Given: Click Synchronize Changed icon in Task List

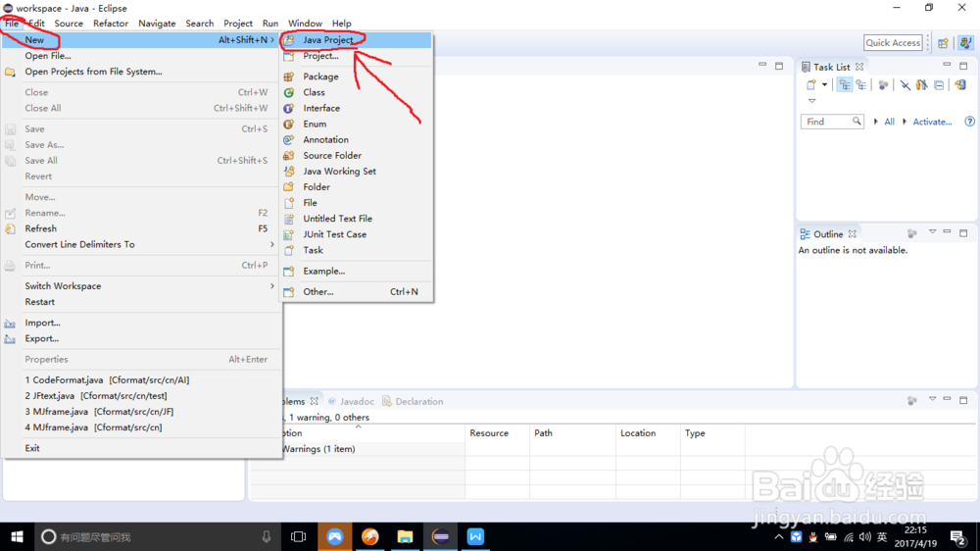Looking at the screenshot, I should pyautogui.click(x=960, y=85).
